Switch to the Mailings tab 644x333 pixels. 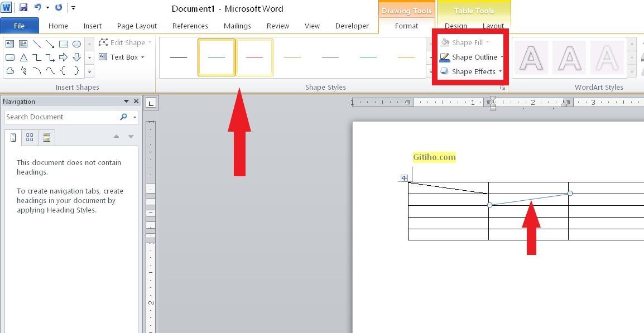237,26
